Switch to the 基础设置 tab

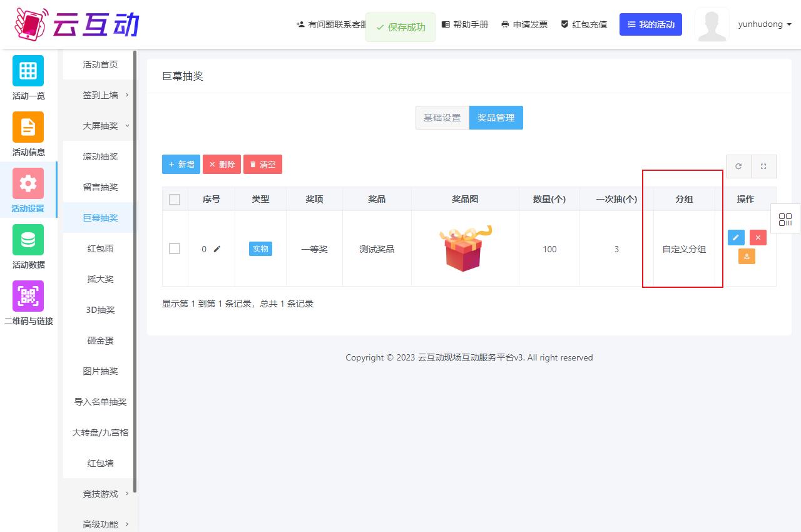point(442,118)
